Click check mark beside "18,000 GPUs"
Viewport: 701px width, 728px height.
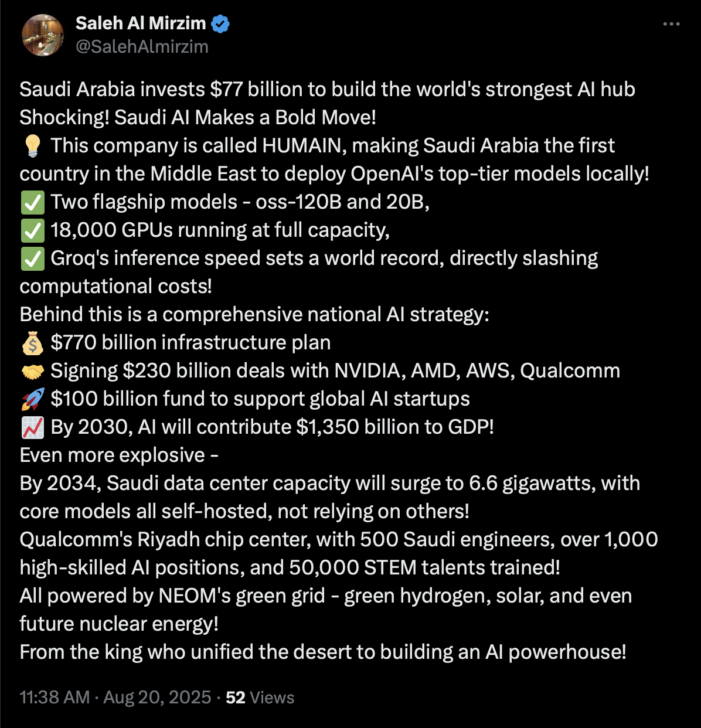[x=32, y=230]
